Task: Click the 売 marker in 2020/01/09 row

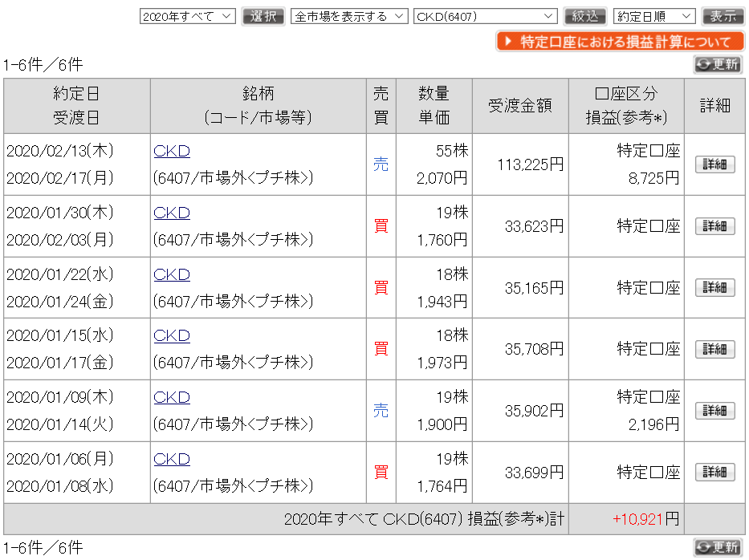Action: point(381,411)
